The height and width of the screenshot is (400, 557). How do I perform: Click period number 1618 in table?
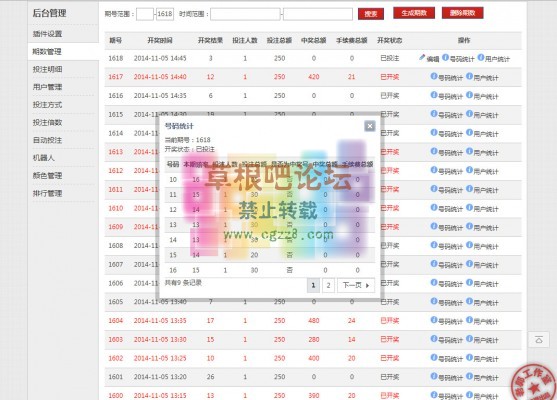coord(115,58)
